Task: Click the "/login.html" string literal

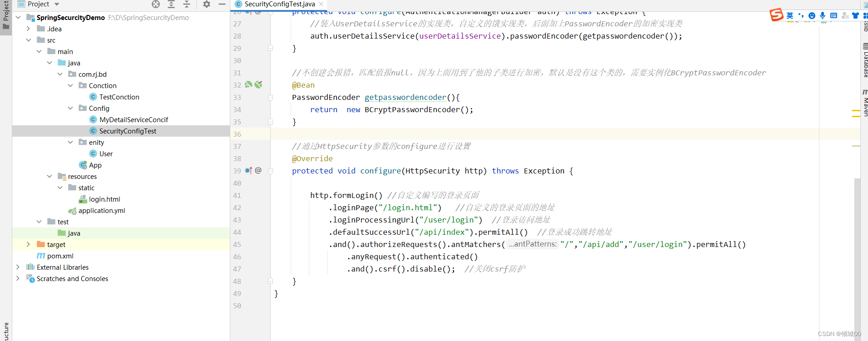Action: click(408, 208)
